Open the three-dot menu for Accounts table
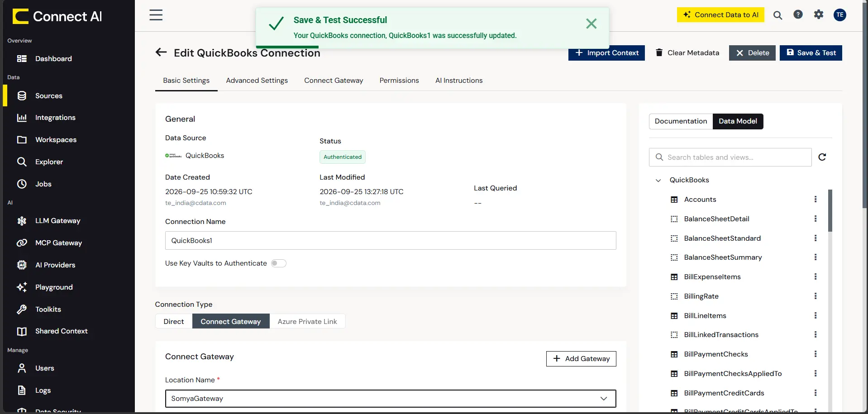868x414 pixels. pos(815,199)
